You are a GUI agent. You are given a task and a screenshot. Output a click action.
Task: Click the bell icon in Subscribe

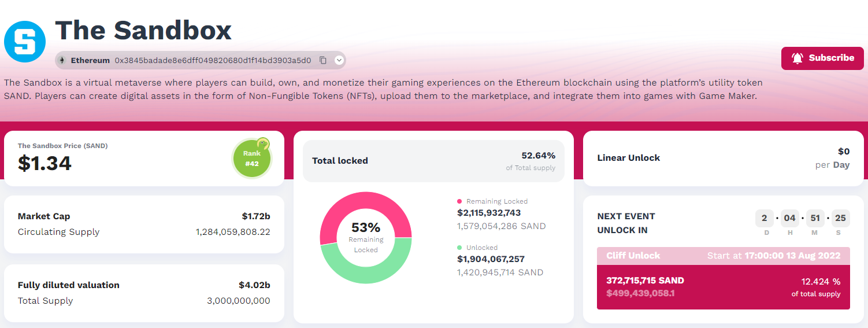click(x=797, y=58)
